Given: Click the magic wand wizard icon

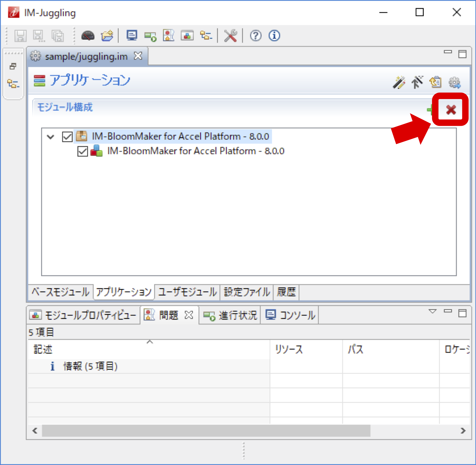Looking at the screenshot, I should (399, 83).
